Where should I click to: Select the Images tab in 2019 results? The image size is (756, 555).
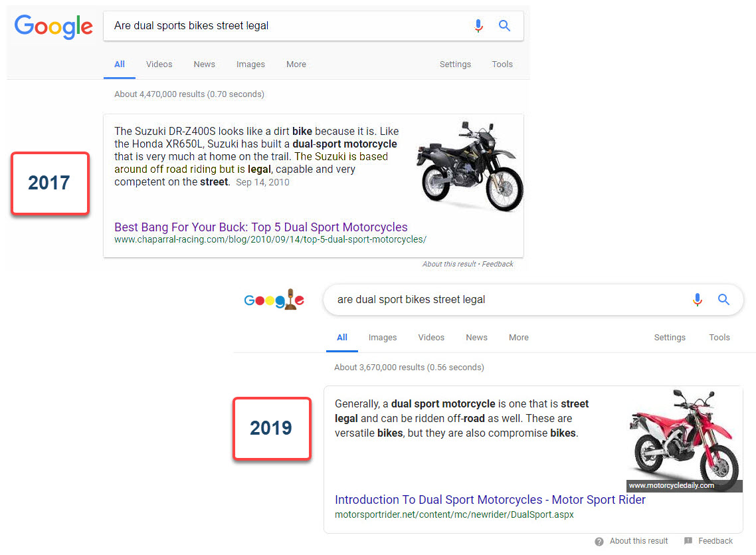[x=383, y=338]
